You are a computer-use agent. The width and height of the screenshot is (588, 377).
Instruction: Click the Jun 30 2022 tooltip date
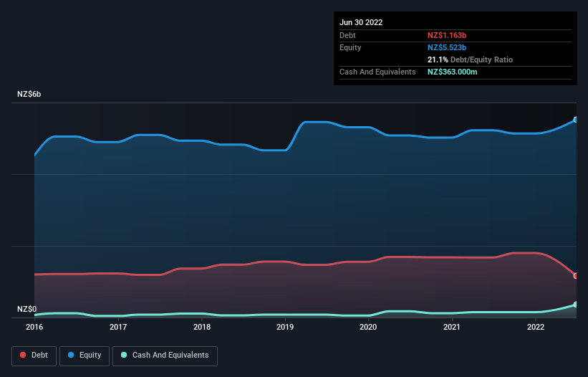(361, 22)
